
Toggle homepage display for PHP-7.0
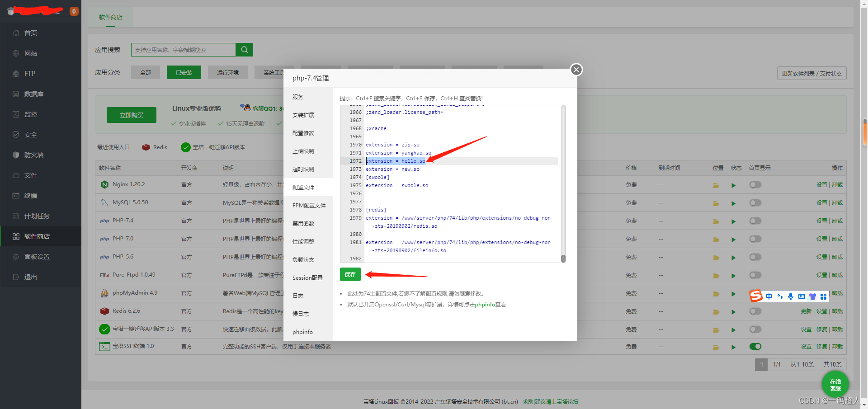[x=755, y=239]
